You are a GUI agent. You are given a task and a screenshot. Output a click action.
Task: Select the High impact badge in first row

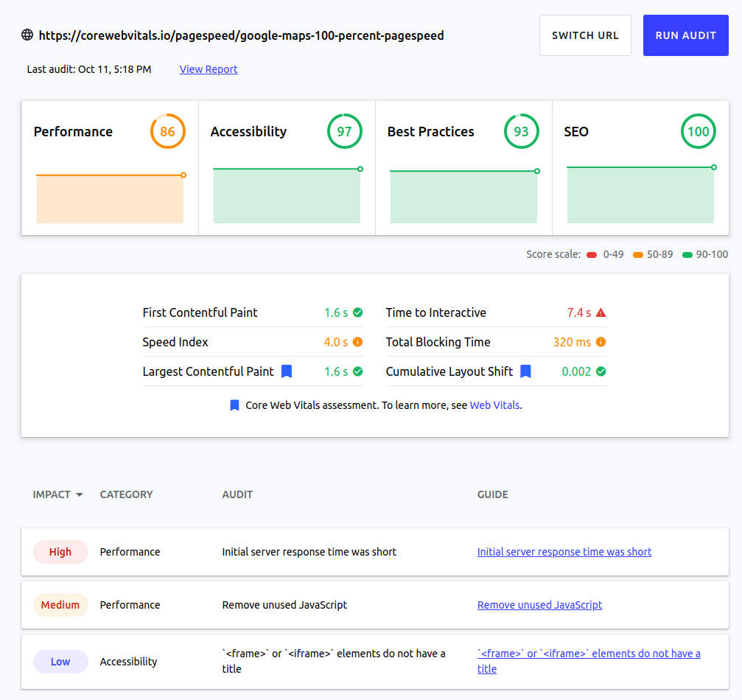(60, 552)
